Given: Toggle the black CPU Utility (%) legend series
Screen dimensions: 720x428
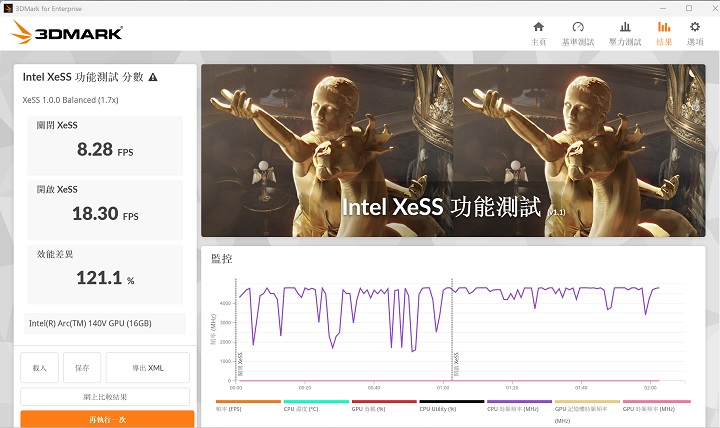Looking at the screenshot, I should point(452,405).
